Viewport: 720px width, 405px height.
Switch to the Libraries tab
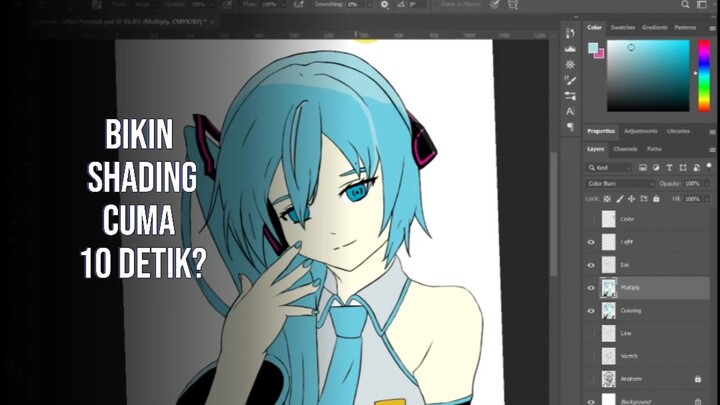(678, 131)
